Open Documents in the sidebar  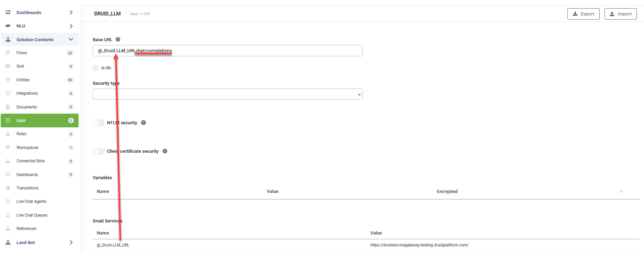tap(26, 107)
